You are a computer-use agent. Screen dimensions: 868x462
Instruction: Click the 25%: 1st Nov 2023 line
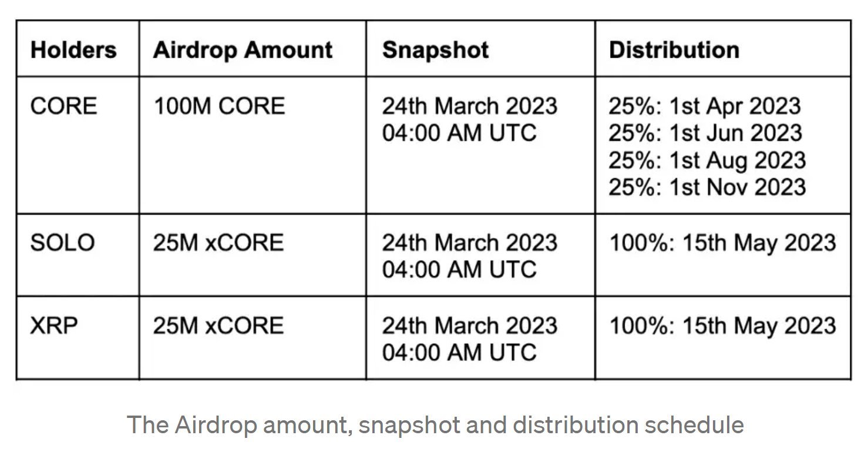[707, 187]
